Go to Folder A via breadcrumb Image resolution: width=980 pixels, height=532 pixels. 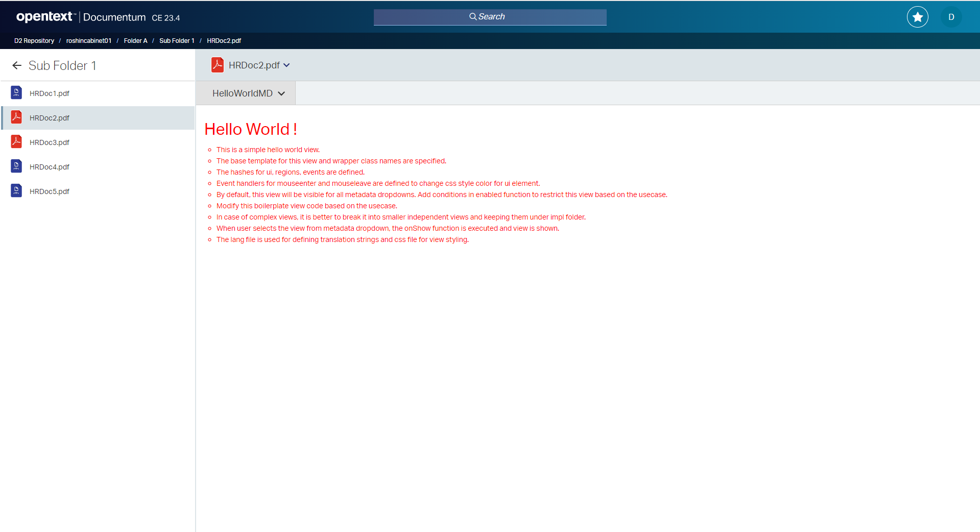tap(135, 40)
